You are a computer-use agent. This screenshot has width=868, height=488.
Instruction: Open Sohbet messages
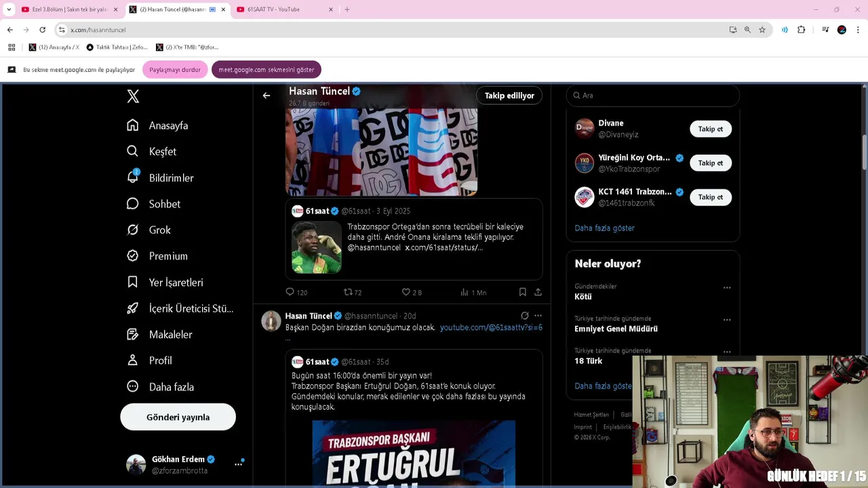point(154,203)
